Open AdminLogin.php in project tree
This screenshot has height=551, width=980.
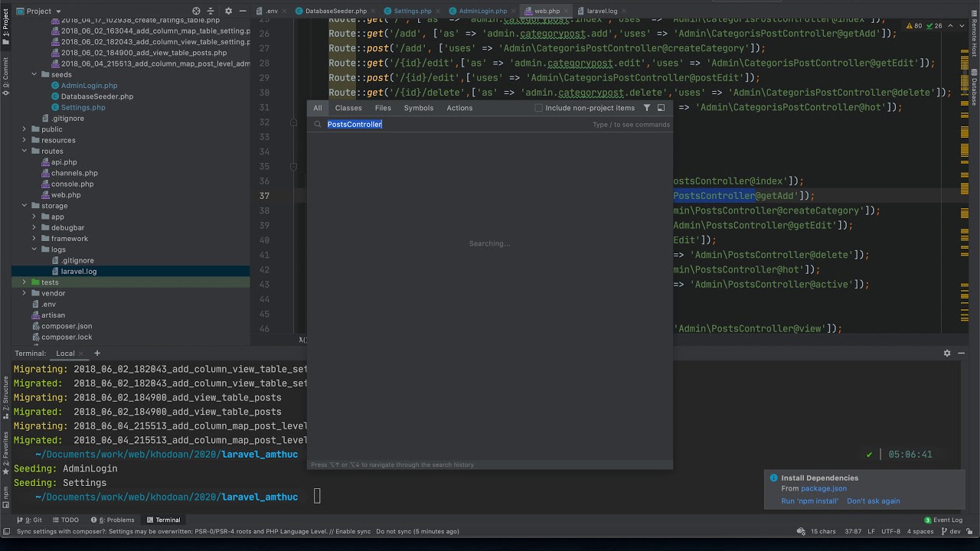pyautogui.click(x=89, y=86)
